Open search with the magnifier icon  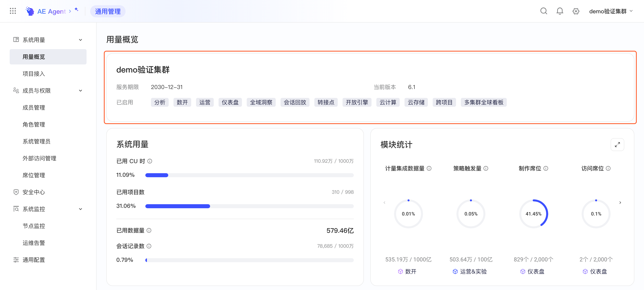point(544,11)
